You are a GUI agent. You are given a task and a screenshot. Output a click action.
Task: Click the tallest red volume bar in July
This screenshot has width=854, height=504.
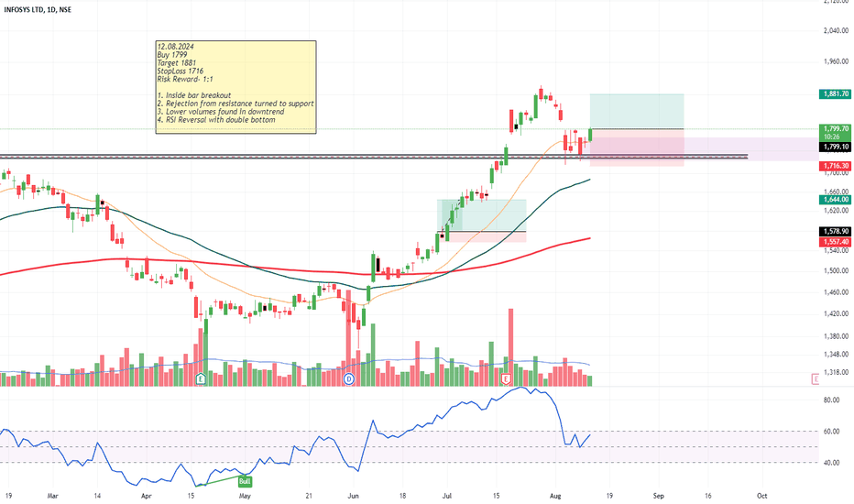[x=511, y=347]
